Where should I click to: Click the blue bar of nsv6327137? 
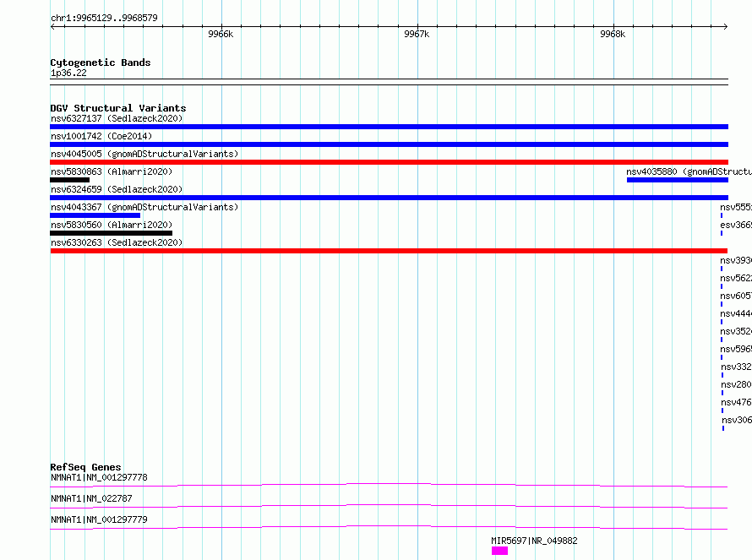tap(389, 127)
